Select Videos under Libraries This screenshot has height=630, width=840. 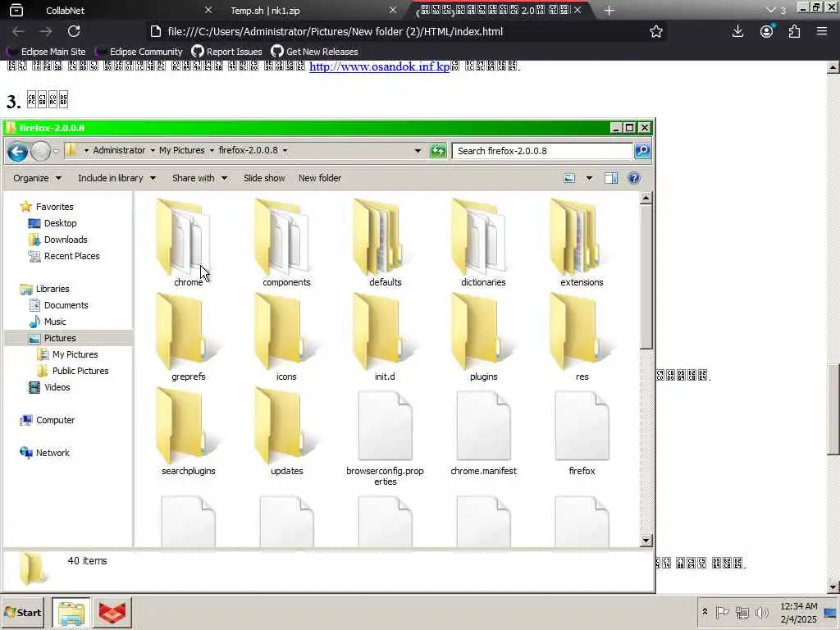(x=49, y=387)
